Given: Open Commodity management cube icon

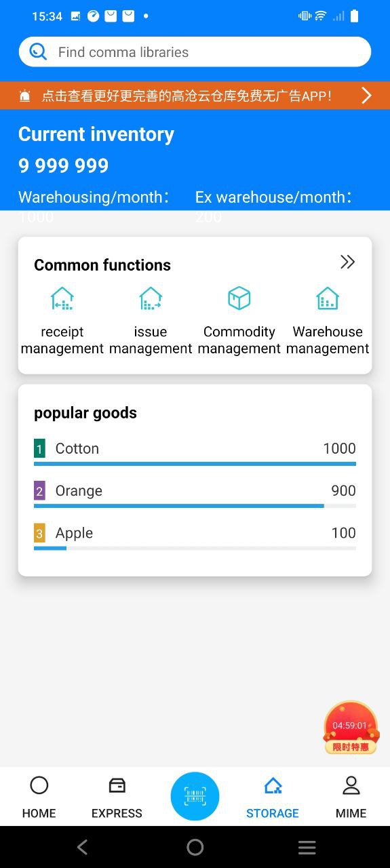Looking at the screenshot, I should point(239,298).
